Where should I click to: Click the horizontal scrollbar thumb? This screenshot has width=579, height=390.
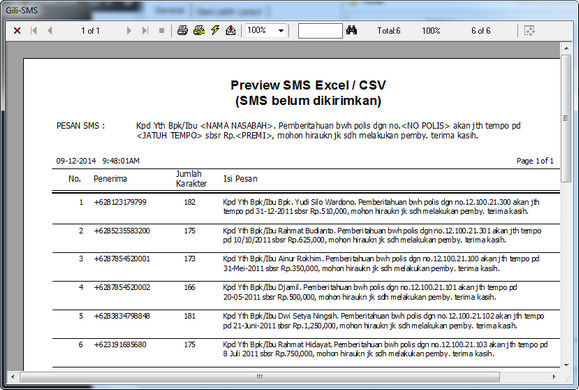tap(260, 377)
